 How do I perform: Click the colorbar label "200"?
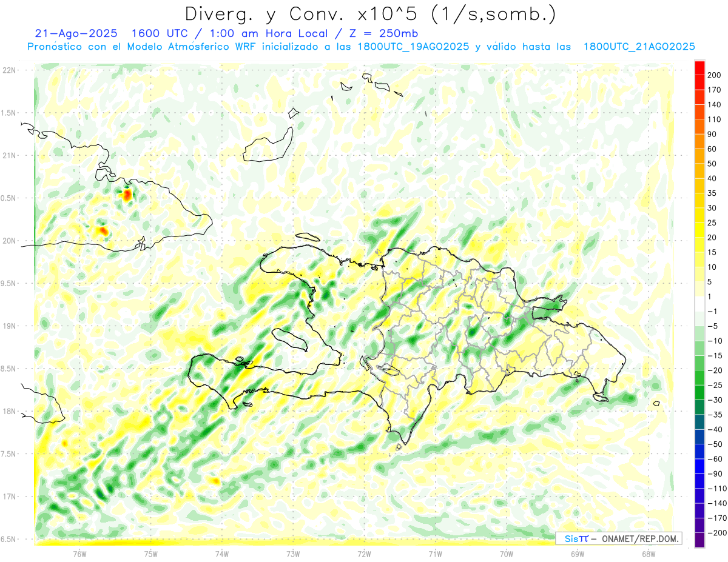pyautogui.click(x=714, y=75)
